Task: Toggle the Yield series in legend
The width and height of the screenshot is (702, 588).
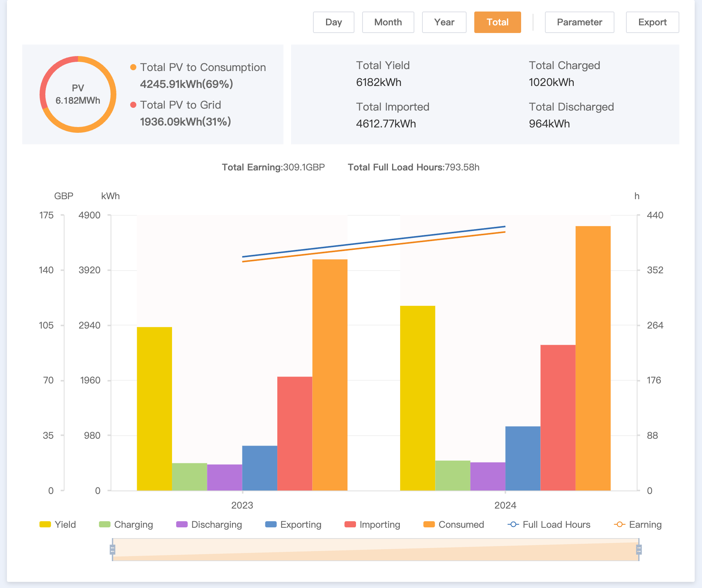Action: [x=58, y=524]
